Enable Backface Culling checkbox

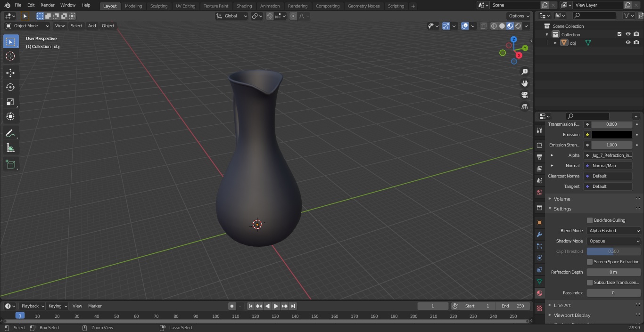click(x=590, y=220)
